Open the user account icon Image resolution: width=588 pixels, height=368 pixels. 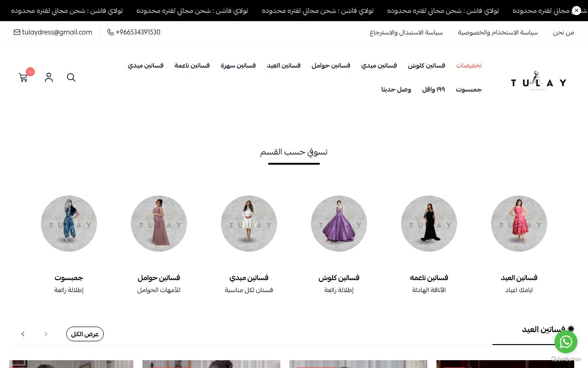coord(49,77)
